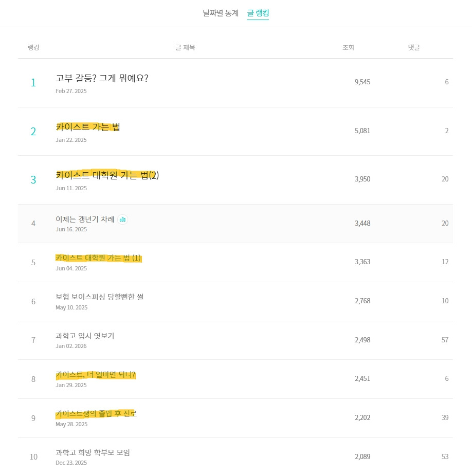Open the post 과학고 희망 학부모 모임
The width and height of the screenshot is (472, 476).
(x=93, y=453)
